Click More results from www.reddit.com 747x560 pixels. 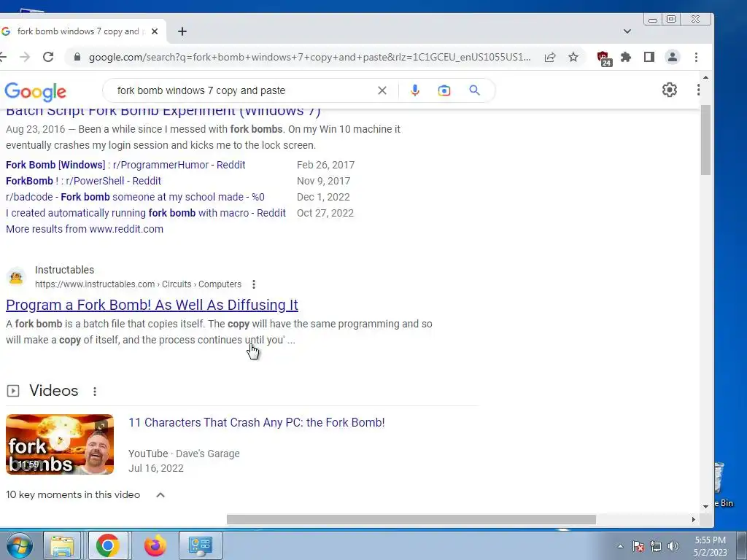[x=85, y=229]
